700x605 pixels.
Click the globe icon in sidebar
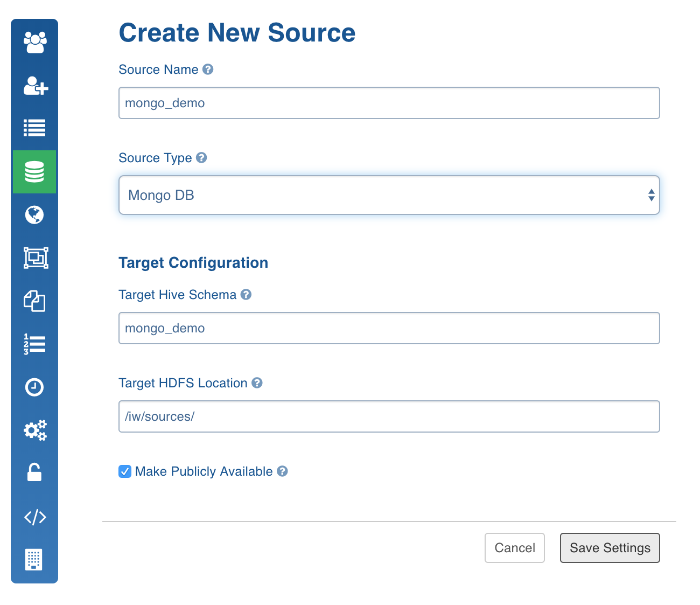coord(34,215)
